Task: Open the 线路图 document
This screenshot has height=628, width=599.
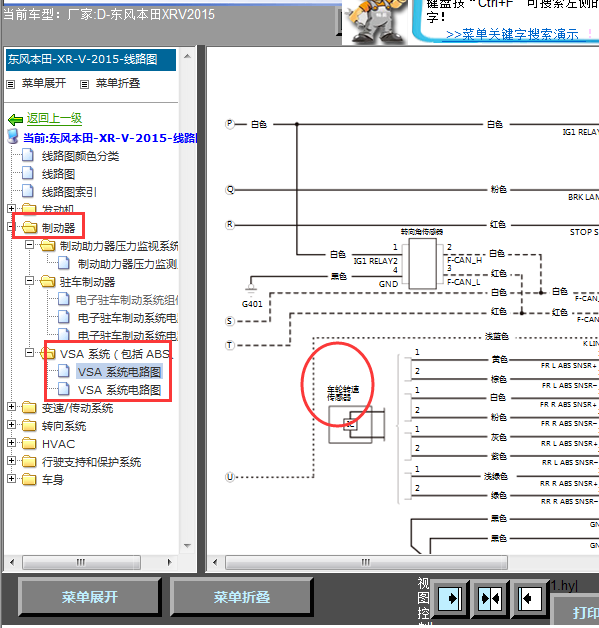Action: [58, 174]
